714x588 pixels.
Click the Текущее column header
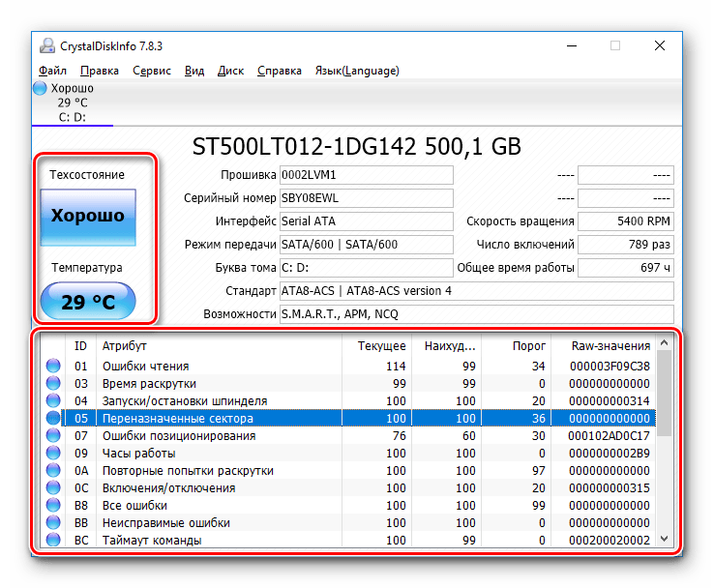pyautogui.click(x=376, y=346)
